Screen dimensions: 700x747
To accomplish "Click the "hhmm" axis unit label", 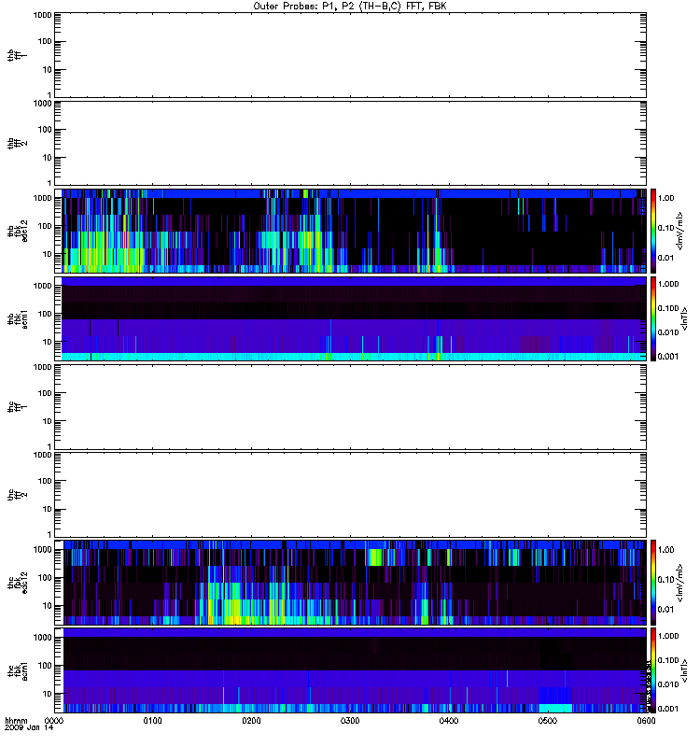I will click(x=16, y=721).
